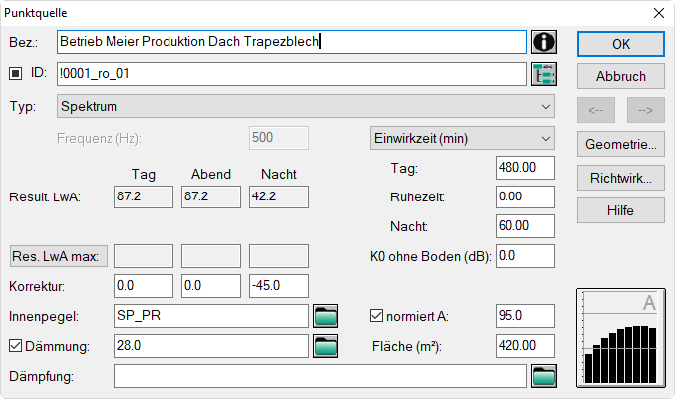This screenshot has height=399, width=675.
Task: Edit the ID field !0001_ro_01
Action: [292, 74]
